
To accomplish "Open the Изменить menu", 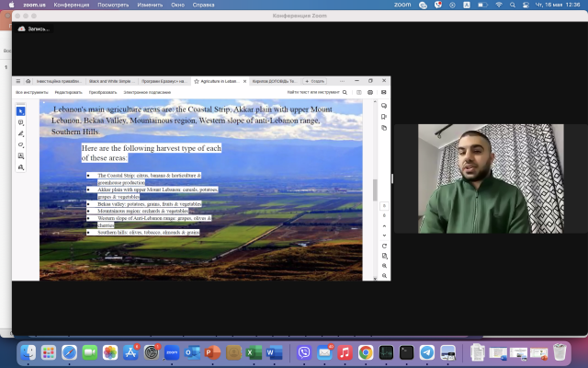I will [150, 5].
